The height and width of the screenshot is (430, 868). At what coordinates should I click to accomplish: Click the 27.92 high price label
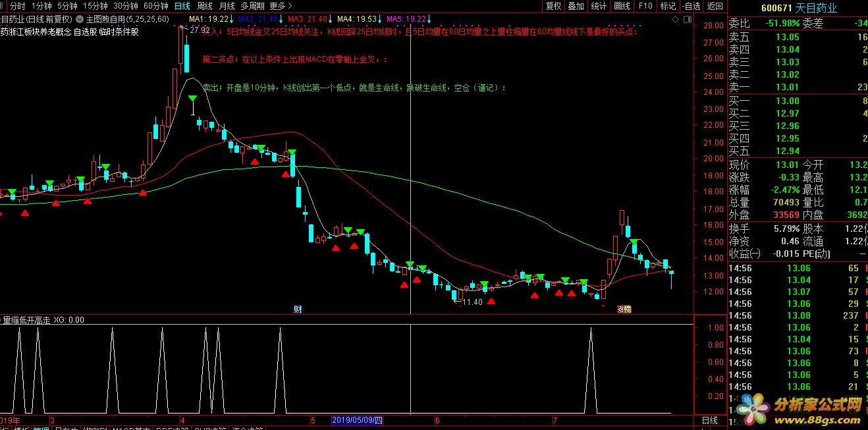[x=199, y=30]
